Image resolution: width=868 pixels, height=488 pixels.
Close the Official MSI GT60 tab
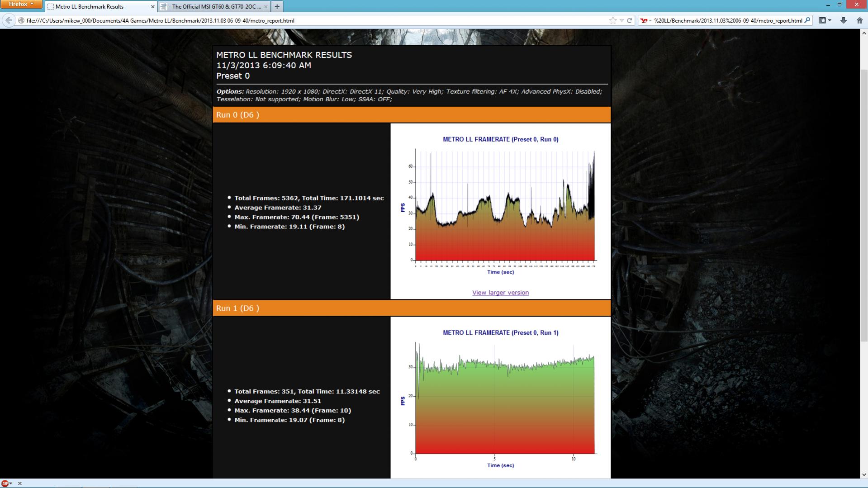point(266,7)
